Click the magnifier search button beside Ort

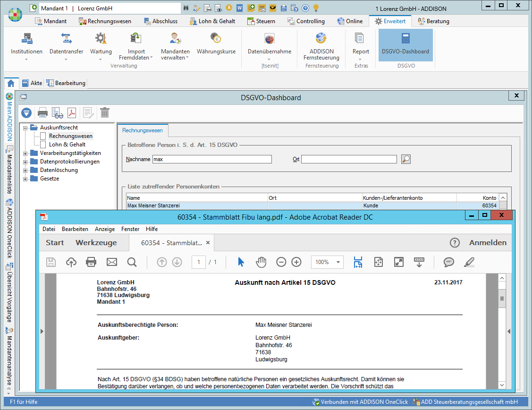point(405,159)
